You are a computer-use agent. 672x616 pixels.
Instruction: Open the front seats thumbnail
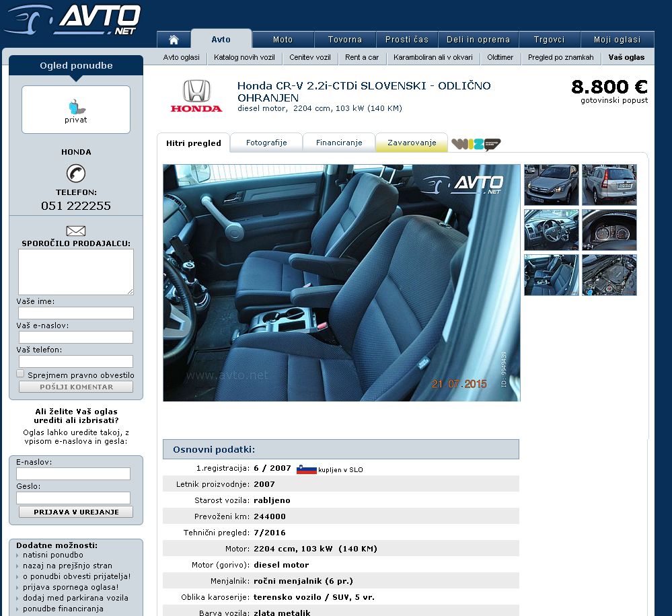coord(552,275)
